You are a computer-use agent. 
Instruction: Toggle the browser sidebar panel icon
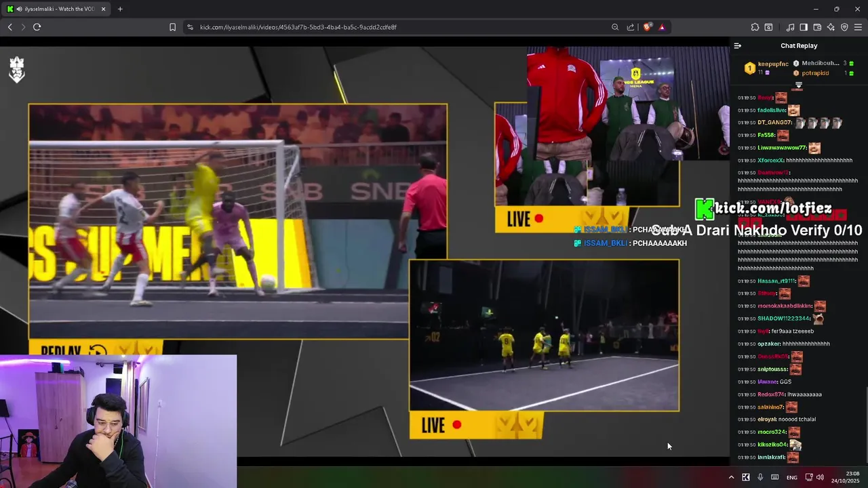(804, 27)
